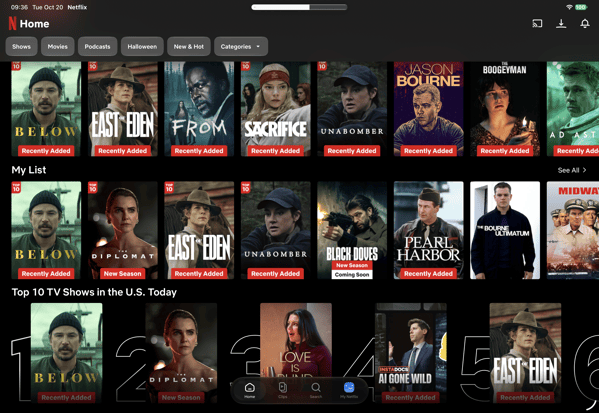Tap the Tue Oct 20 date in the status bar
The height and width of the screenshot is (413, 599).
tap(48, 7)
